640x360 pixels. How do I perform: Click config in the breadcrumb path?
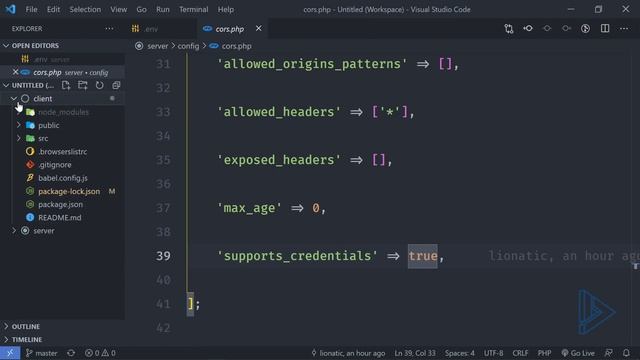click(188, 46)
